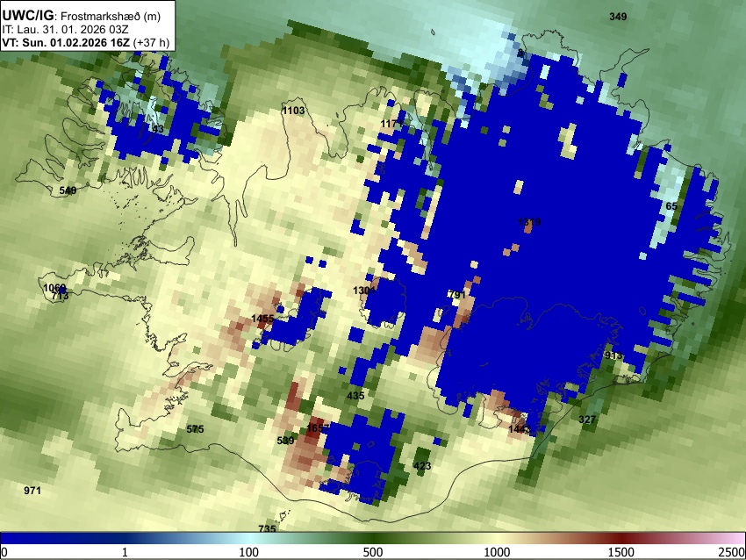The image size is (746, 560).
Task: Click map value label 1455
Action: tap(262, 319)
